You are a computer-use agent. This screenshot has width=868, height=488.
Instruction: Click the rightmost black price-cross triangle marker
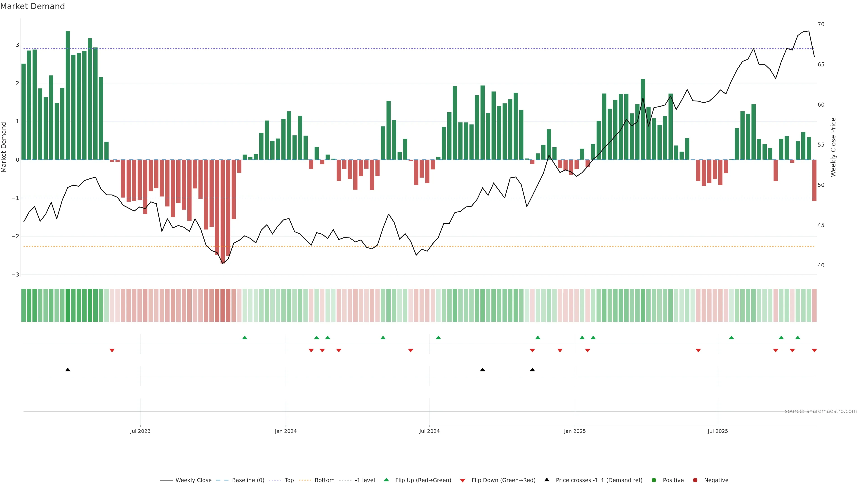pos(532,370)
